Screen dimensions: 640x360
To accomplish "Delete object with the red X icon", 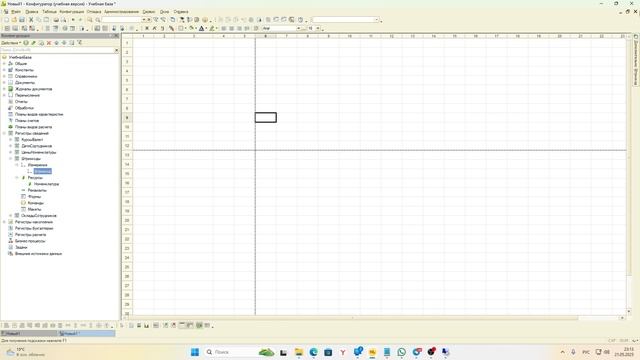I will 49,43.
